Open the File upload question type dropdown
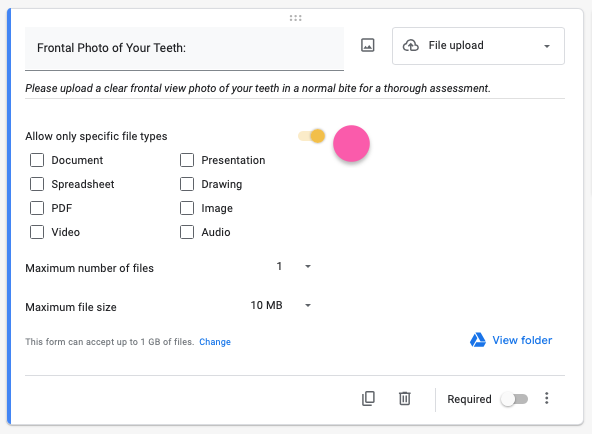The width and height of the screenshot is (592, 434). pos(478,46)
